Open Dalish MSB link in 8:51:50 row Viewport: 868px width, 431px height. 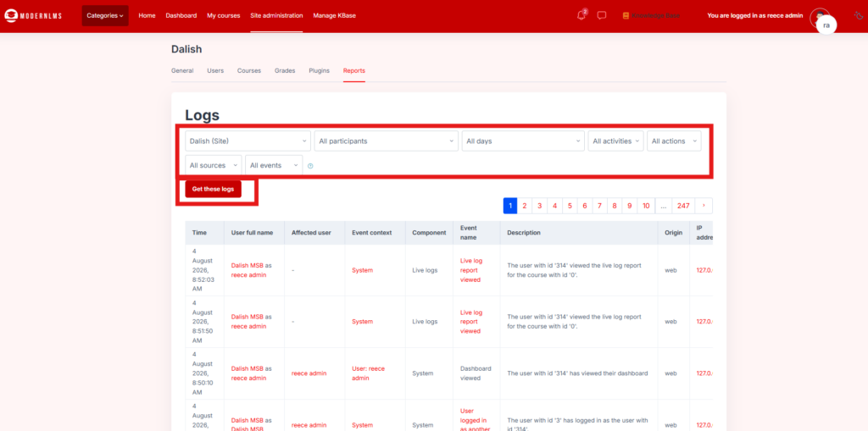point(247,317)
